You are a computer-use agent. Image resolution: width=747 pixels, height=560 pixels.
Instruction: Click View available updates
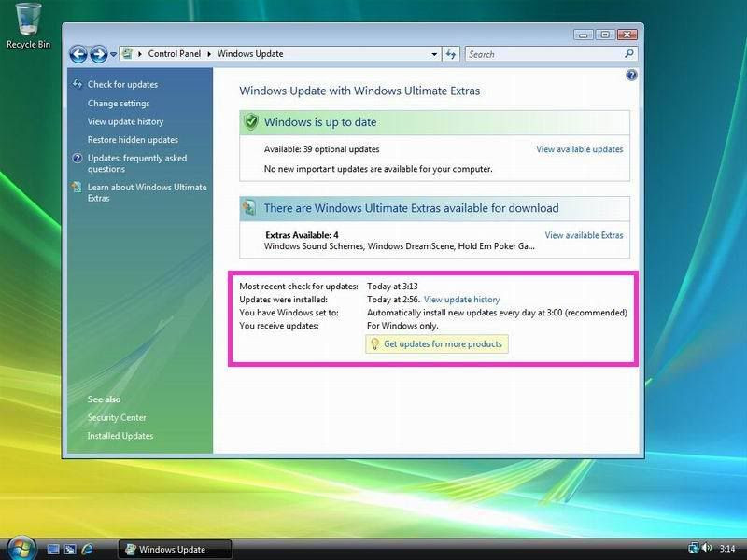tap(580, 149)
